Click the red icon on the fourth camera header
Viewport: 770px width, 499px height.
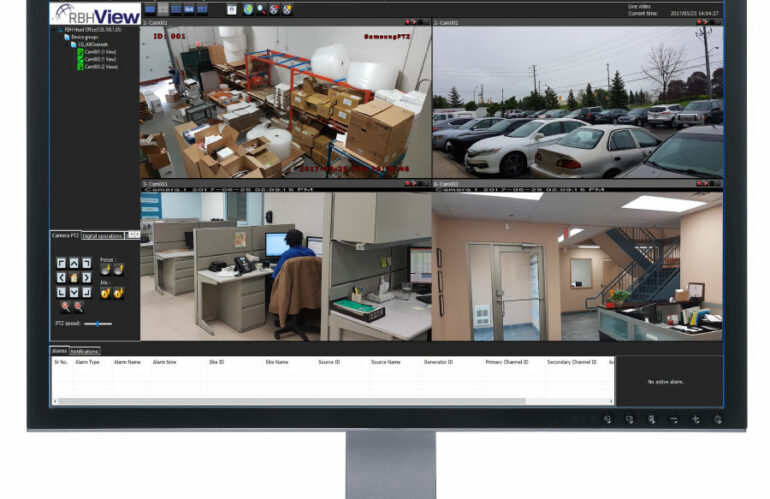(x=699, y=183)
